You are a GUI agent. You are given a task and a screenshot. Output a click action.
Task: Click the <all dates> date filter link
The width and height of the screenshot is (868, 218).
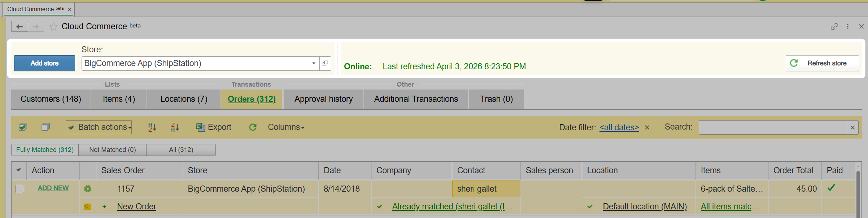point(619,127)
